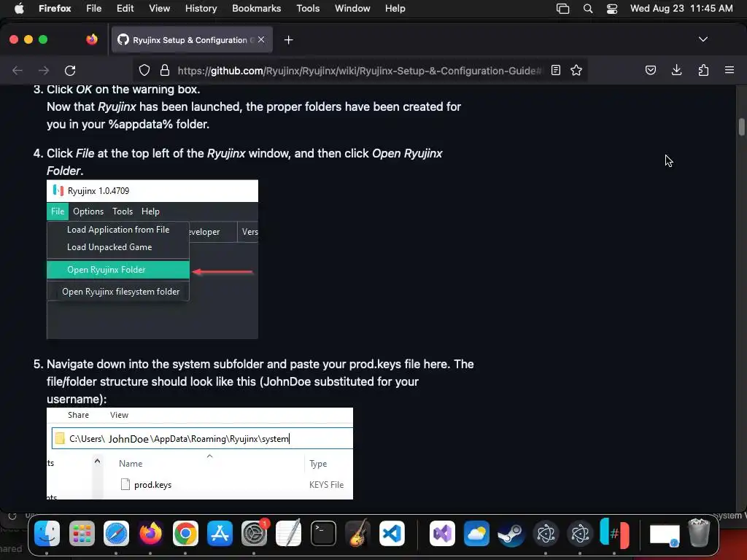Open GarageBand from the Dock
Image resolution: width=747 pixels, height=560 pixels.
click(357, 533)
